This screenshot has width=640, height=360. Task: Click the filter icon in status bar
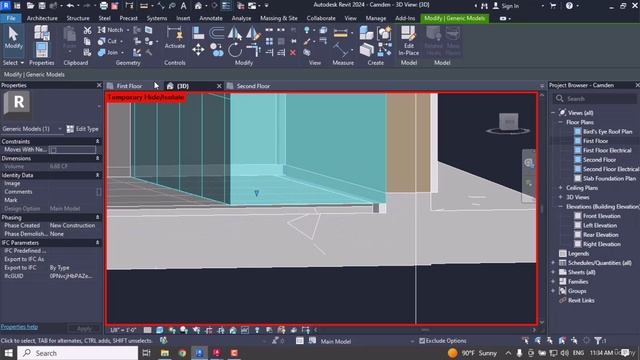598,340
